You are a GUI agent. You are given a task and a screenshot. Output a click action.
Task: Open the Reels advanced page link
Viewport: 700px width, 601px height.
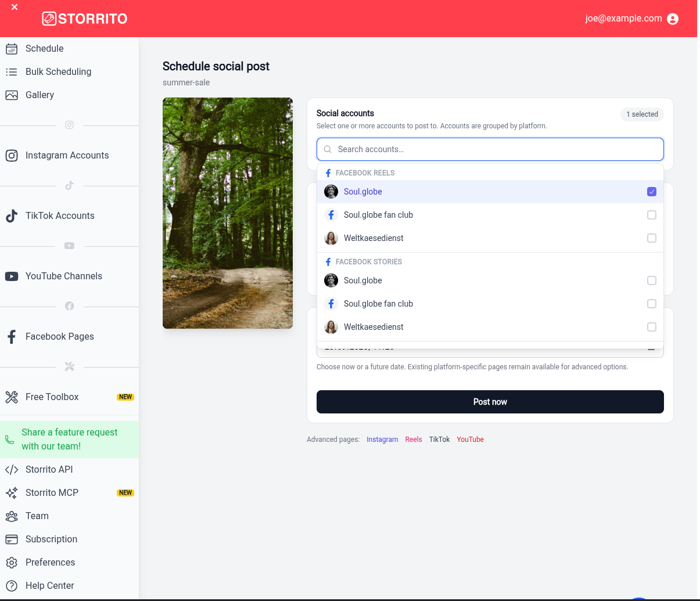point(414,440)
